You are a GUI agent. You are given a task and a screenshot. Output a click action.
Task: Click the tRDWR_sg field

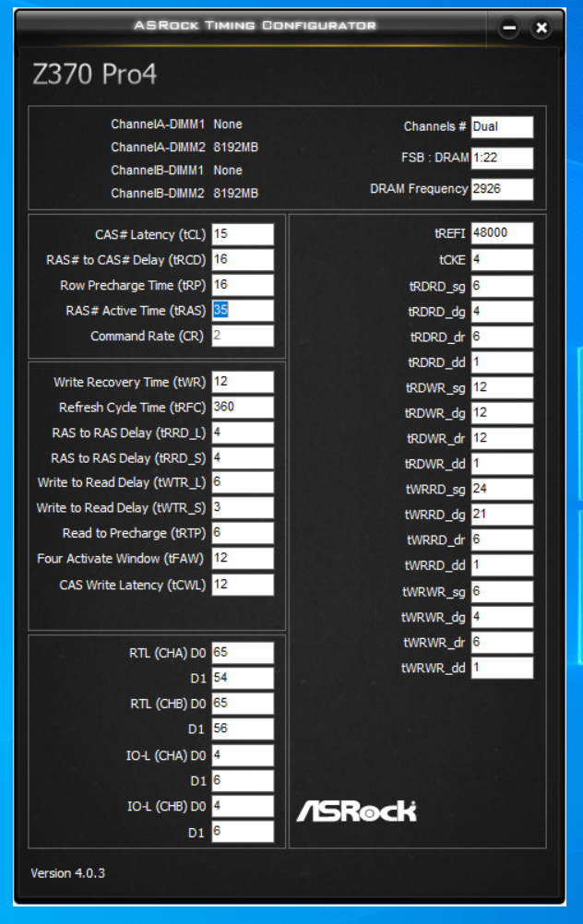502,387
